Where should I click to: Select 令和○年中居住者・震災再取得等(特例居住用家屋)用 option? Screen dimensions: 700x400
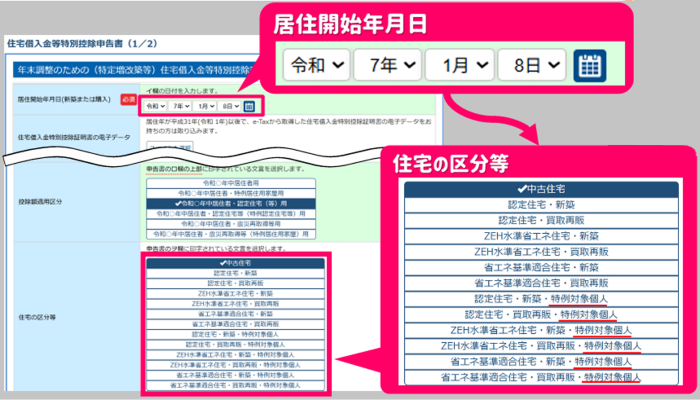(231, 234)
